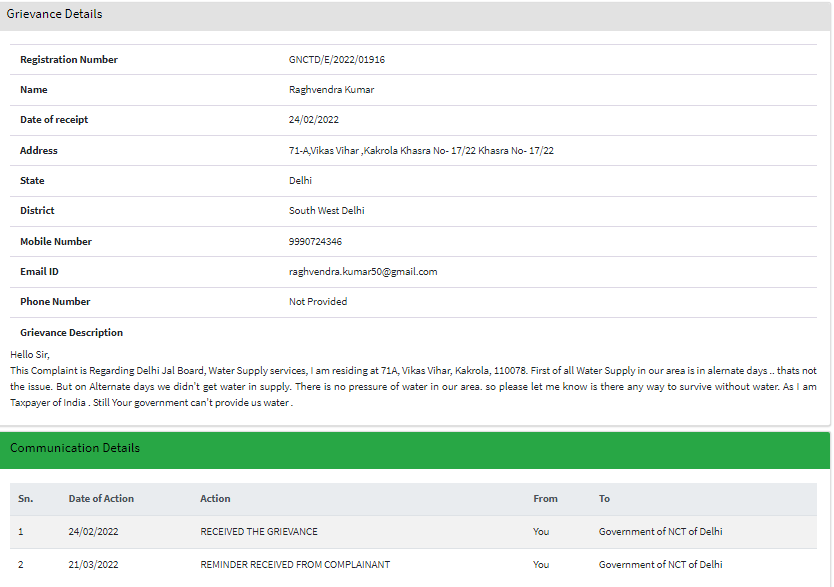The width and height of the screenshot is (834, 587).
Task: Select action date 24/02/2022 in communication table
Action: pos(93,532)
